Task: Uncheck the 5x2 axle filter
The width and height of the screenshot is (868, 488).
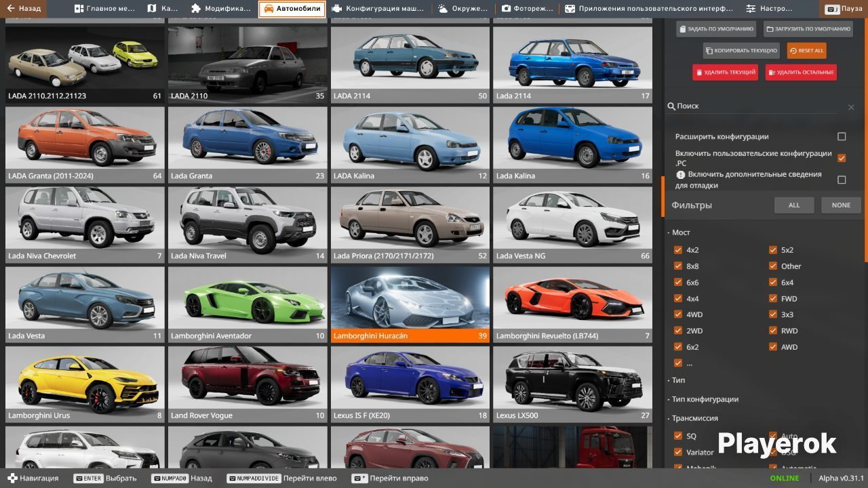Action: (x=773, y=250)
